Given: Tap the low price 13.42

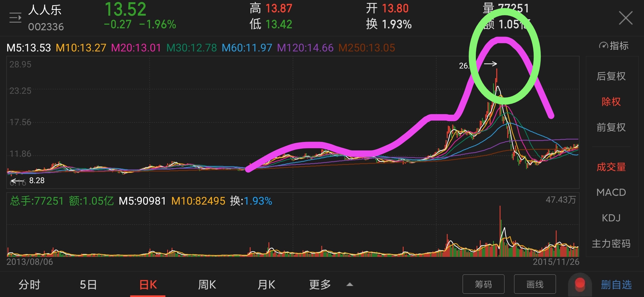Looking at the screenshot, I should click(x=279, y=24).
